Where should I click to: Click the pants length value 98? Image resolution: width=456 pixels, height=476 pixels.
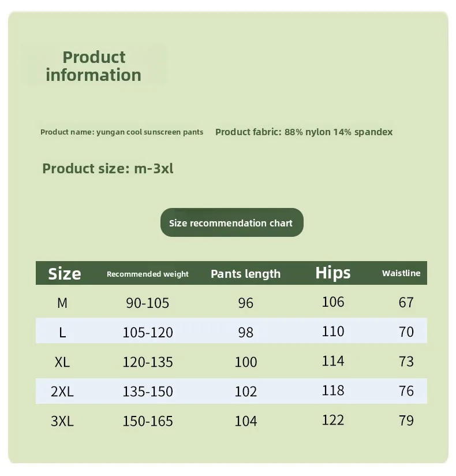pos(246,332)
